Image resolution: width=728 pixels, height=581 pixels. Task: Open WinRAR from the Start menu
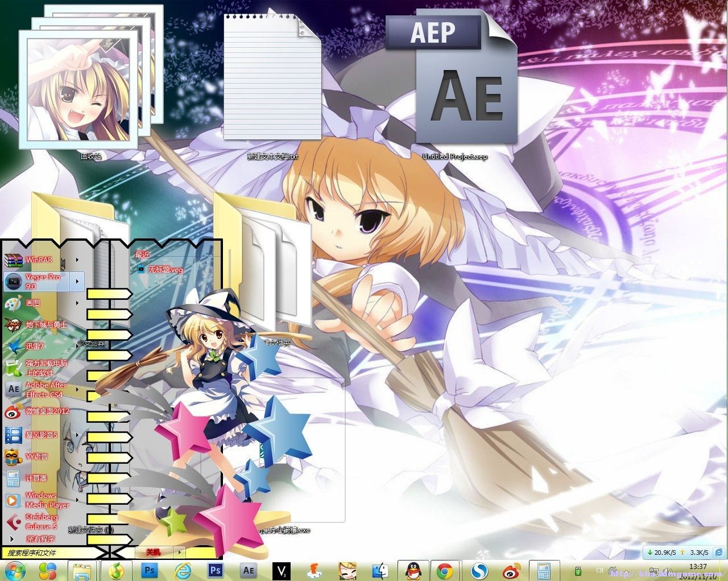(x=38, y=260)
